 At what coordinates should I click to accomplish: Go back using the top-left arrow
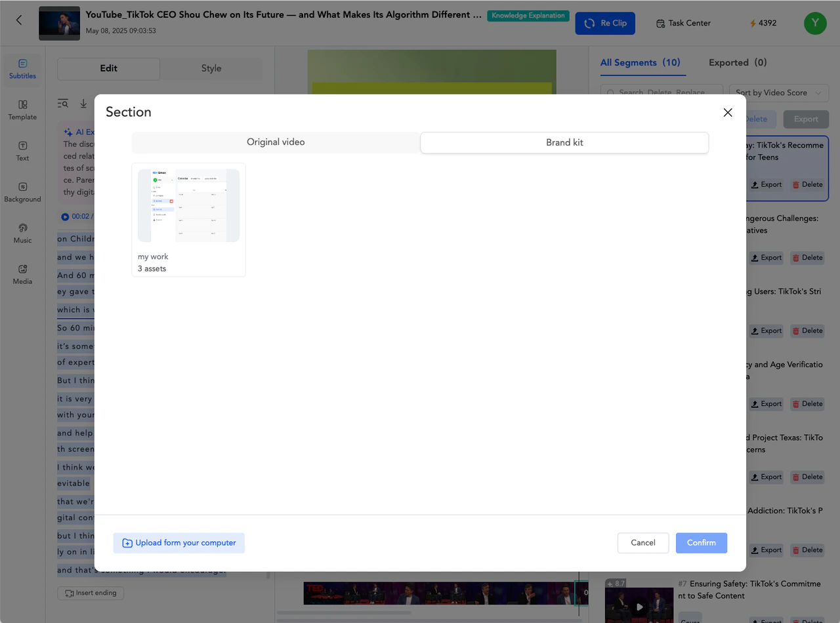point(19,20)
